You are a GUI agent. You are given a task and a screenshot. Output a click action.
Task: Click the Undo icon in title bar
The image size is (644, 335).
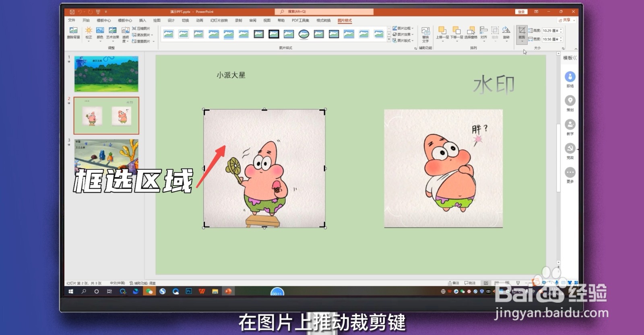(x=80, y=12)
